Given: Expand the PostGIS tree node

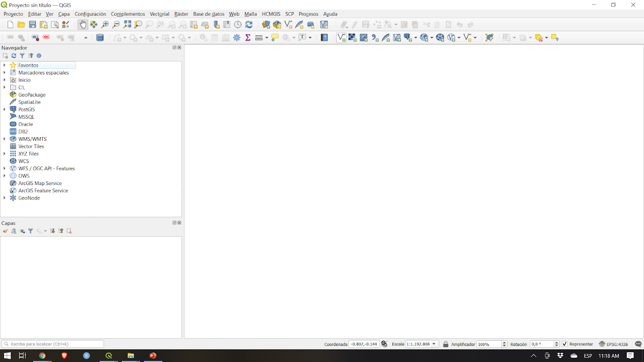Looking at the screenshot, I should click(4, 109).
